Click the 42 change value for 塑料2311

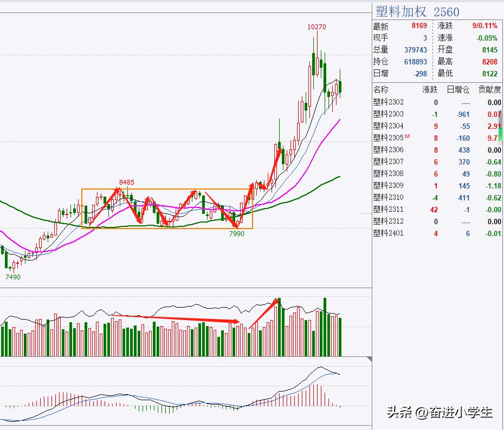point(434,210)
